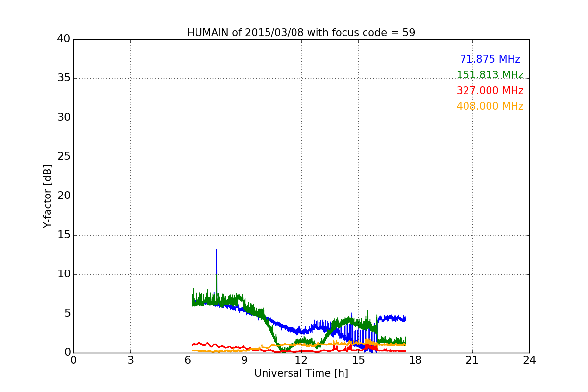The image size is (588, 392).
Task: Click the x-axis tick label 6
Action: [x=187, y=360]
